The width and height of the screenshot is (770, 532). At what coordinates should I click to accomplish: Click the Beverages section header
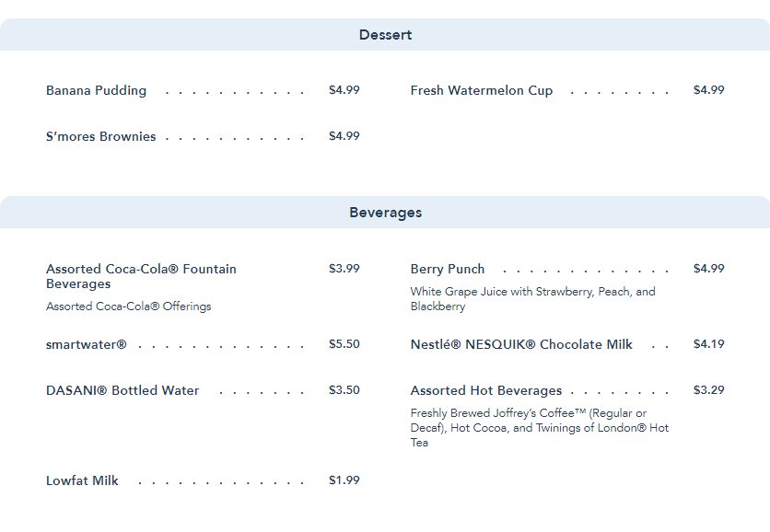pos(385,213)
